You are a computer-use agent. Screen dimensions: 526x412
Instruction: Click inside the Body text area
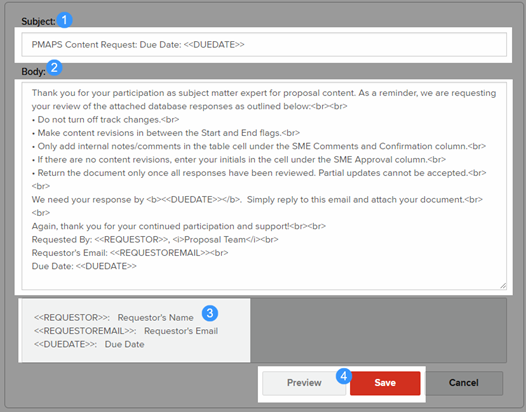pyautogui.click(x=264, y=186)
